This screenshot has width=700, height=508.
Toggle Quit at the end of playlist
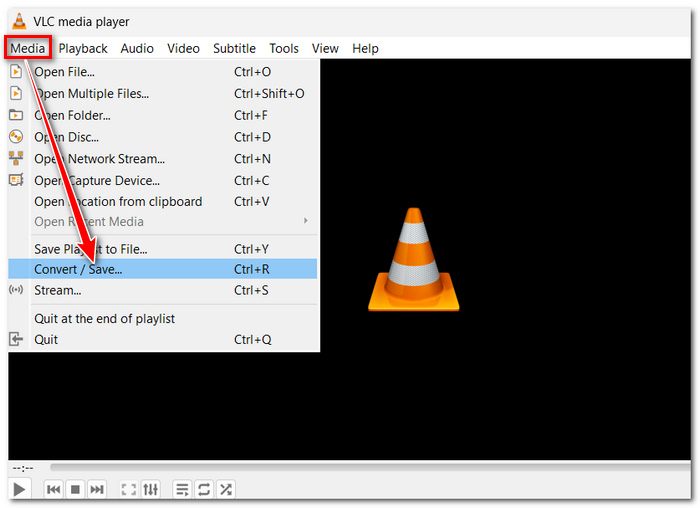[162, 319]
